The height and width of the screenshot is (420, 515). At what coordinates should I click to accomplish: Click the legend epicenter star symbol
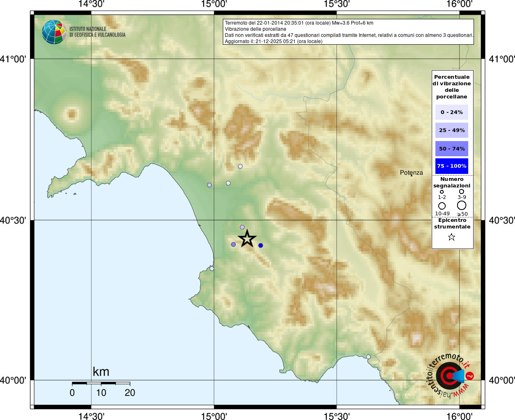coord(451,237)
